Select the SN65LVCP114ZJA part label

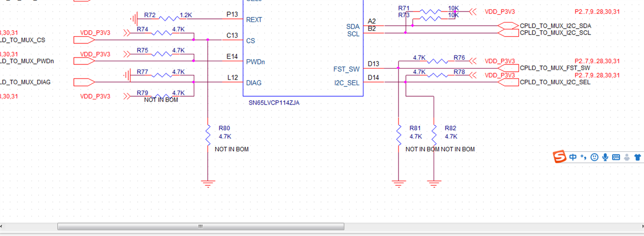(274, 103)
